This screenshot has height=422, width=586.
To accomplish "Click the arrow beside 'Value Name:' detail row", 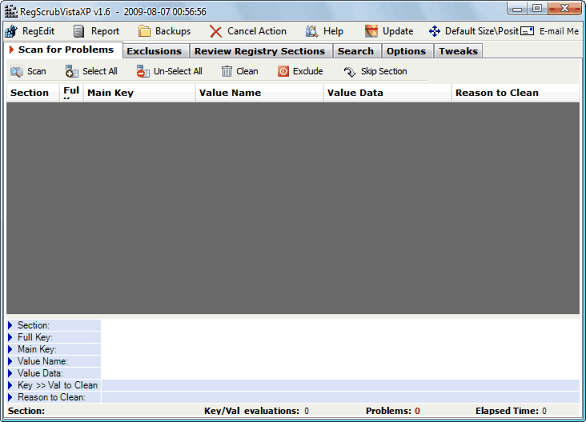I will (10, 361).
